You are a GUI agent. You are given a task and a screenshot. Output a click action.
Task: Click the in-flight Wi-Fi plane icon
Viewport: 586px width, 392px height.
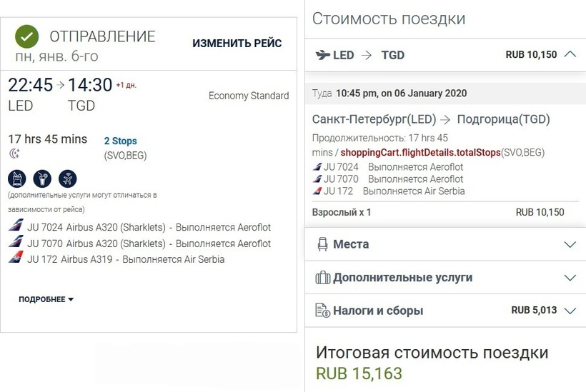coord(66,179)
